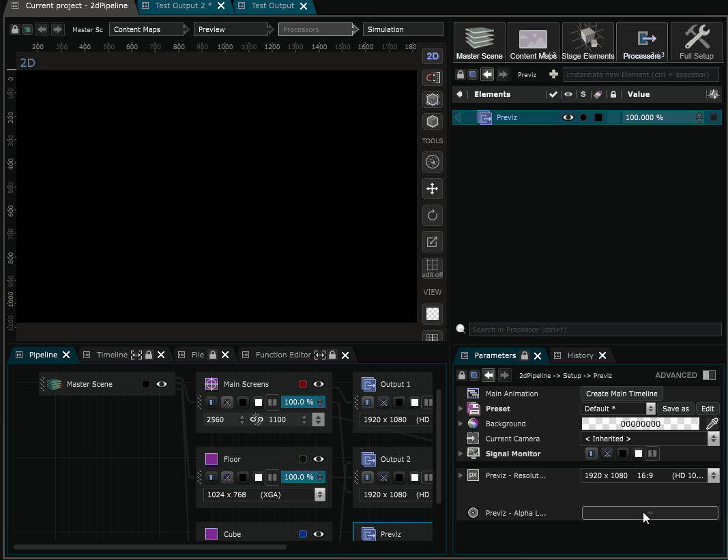
Task: Select the move tool with crossed arrows
Action: click(x=433, y=188)
